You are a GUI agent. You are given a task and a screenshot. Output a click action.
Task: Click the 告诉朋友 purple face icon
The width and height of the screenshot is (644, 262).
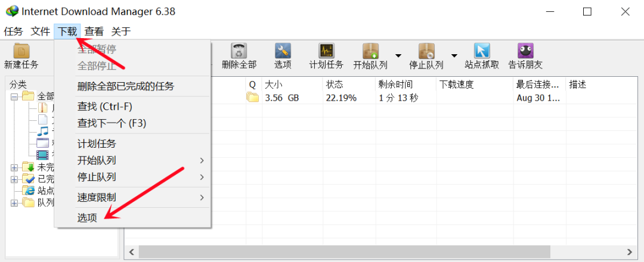[525, 51]
